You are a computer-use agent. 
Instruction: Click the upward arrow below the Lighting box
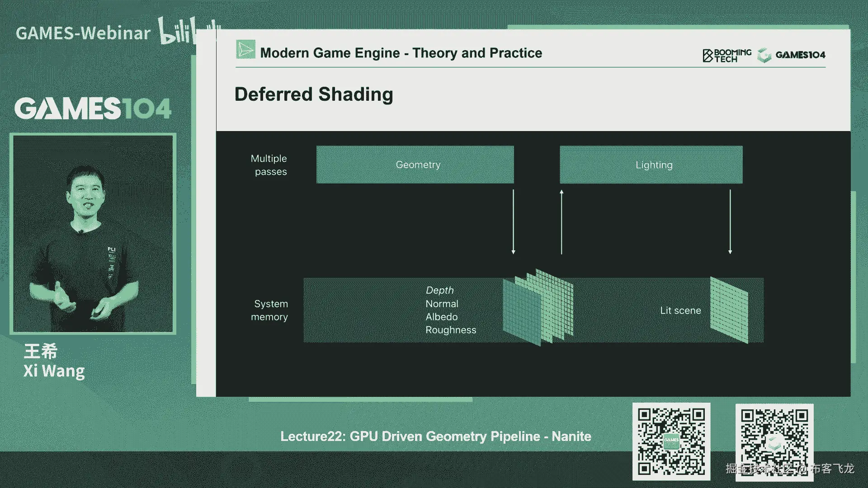pyautogui.click(x=561, y=221)
